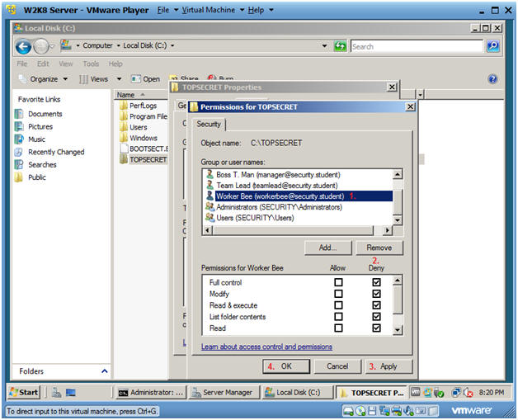The width and height of the screenshot is (518, 420).
Task: Check Allow for Read & execute
Action: coord(338,305)
